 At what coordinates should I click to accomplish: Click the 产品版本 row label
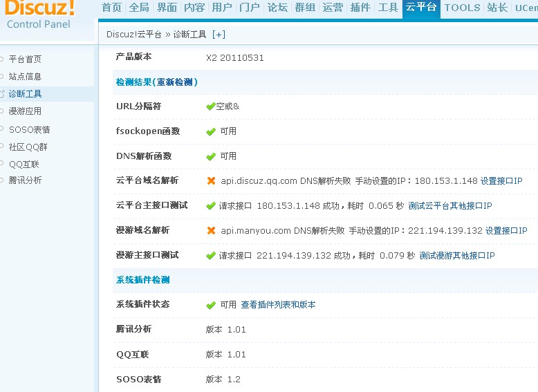point(134,57)
